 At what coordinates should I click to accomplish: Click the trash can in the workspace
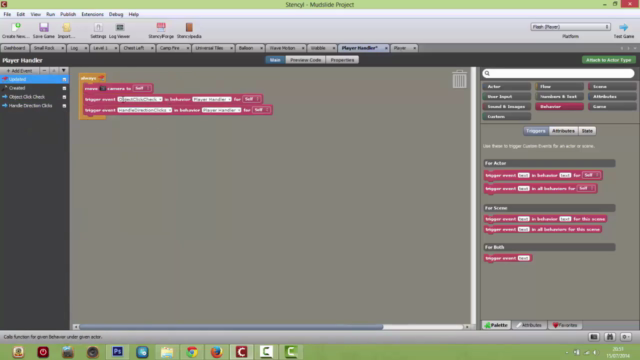coord(459,79)
